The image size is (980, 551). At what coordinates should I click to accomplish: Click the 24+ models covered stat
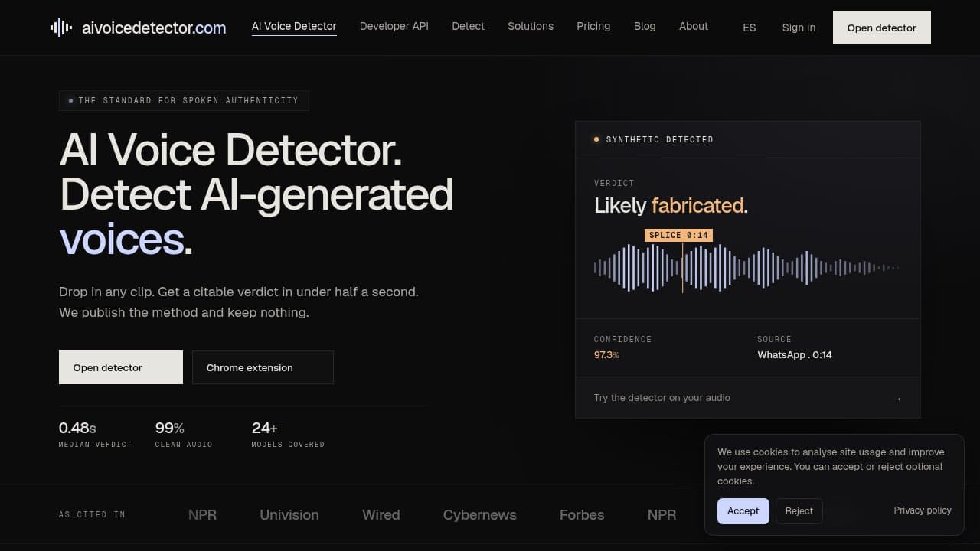coord(288,434)
